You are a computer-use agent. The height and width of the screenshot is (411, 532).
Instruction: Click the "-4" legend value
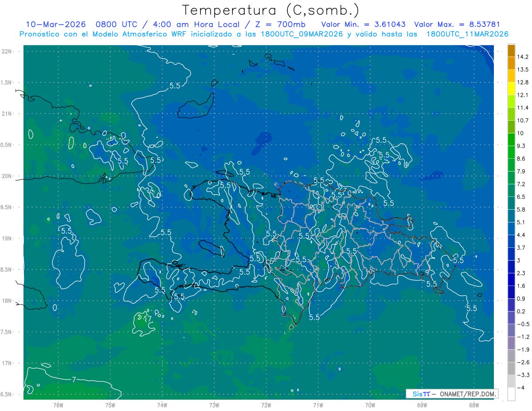point(521,388)
